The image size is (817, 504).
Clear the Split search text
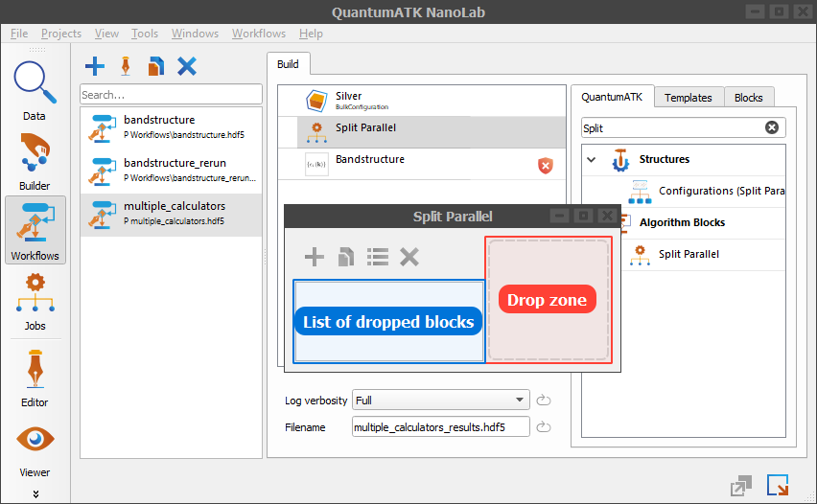point(772,127)
